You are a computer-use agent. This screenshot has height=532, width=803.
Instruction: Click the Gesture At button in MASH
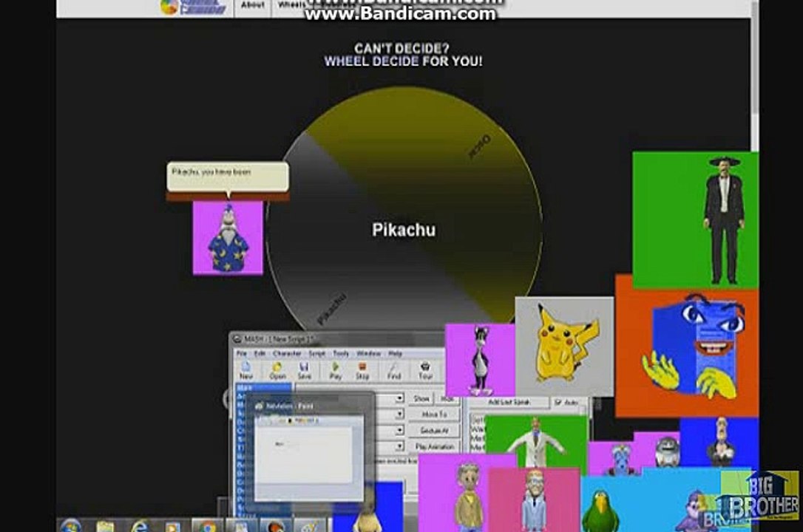coord(434,431)
